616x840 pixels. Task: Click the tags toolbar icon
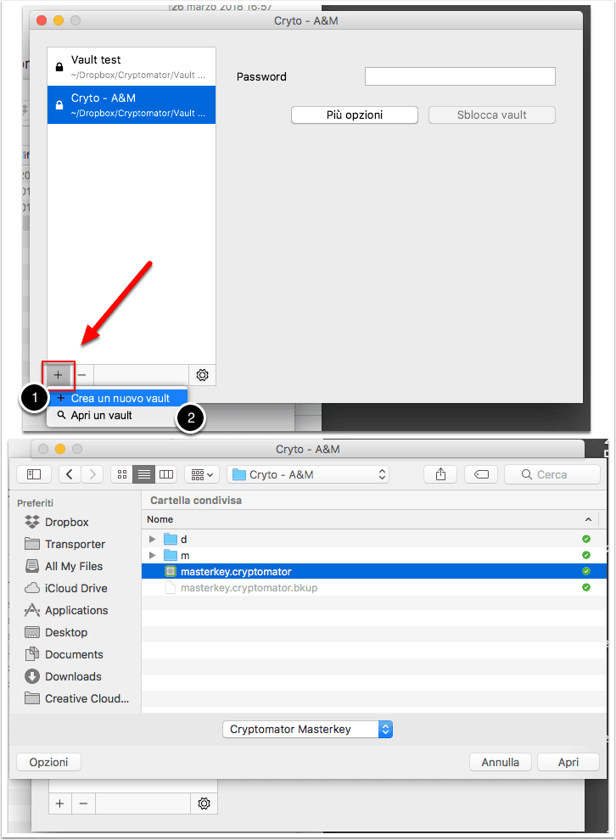(x=482, y=474)
